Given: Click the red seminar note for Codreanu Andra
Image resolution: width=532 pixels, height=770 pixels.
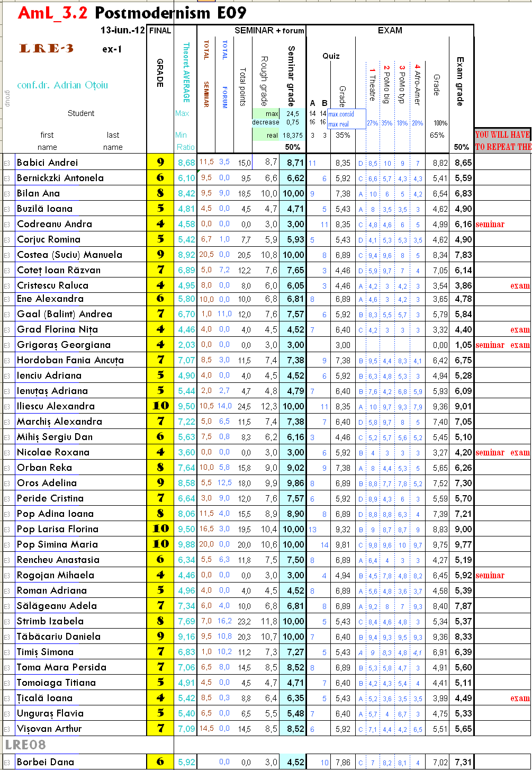Looking at the screenshot, I should pyautogui.click(x=490, y=225).
